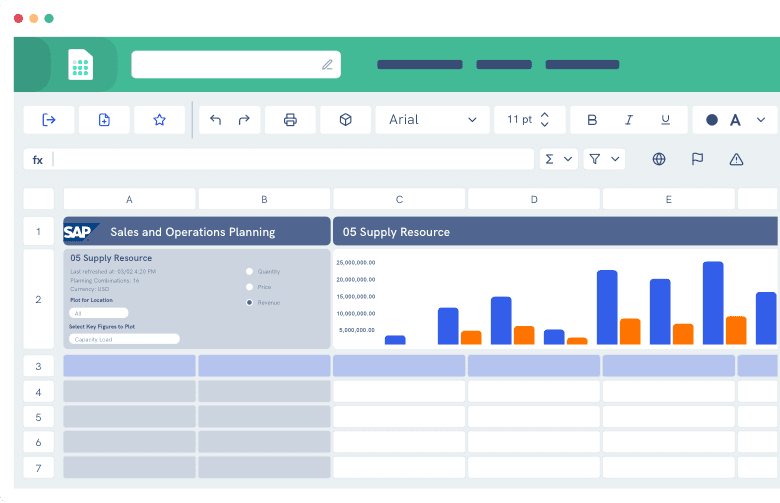Screen dimensions: 780x503
Task: Toggle bold formatting
Action: (592, 120)
